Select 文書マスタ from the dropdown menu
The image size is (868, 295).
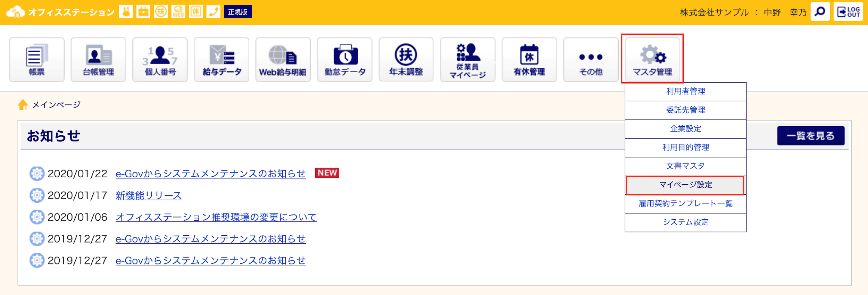click(685, 166)
